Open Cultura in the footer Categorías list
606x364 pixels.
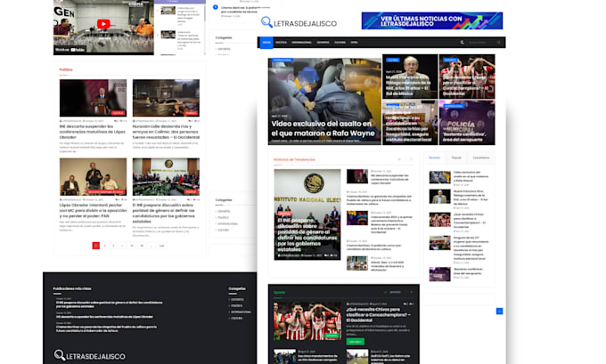coord(236,318)
